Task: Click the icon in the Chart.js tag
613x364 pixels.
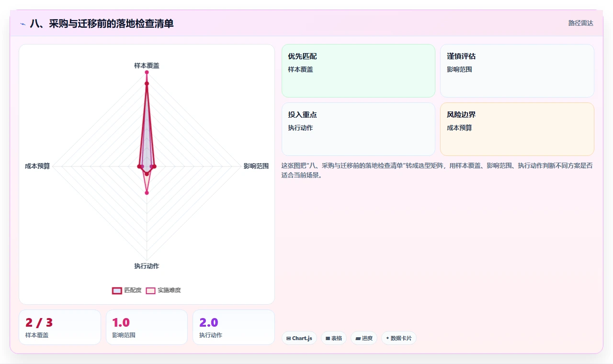Action: [288, 338]
